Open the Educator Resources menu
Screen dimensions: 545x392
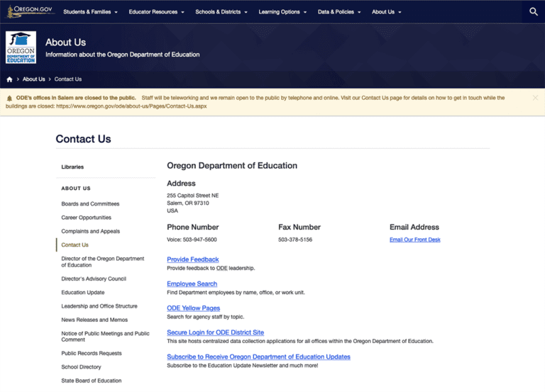pyautogui.click(x=156, y=12)
